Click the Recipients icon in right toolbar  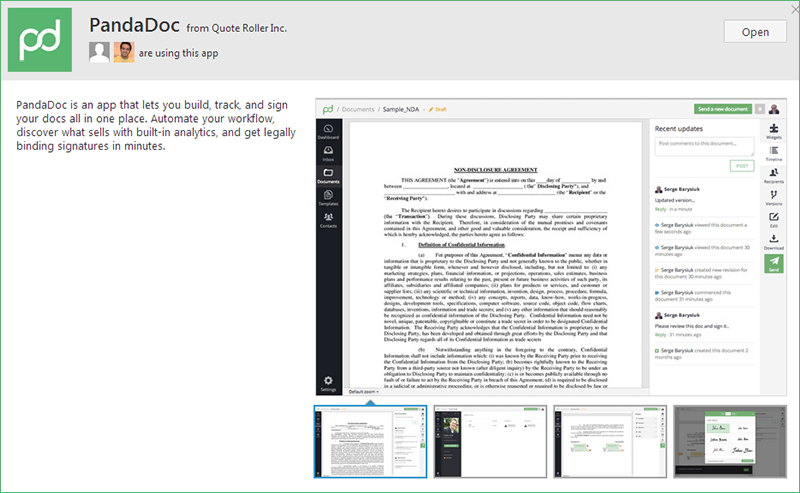774,175
